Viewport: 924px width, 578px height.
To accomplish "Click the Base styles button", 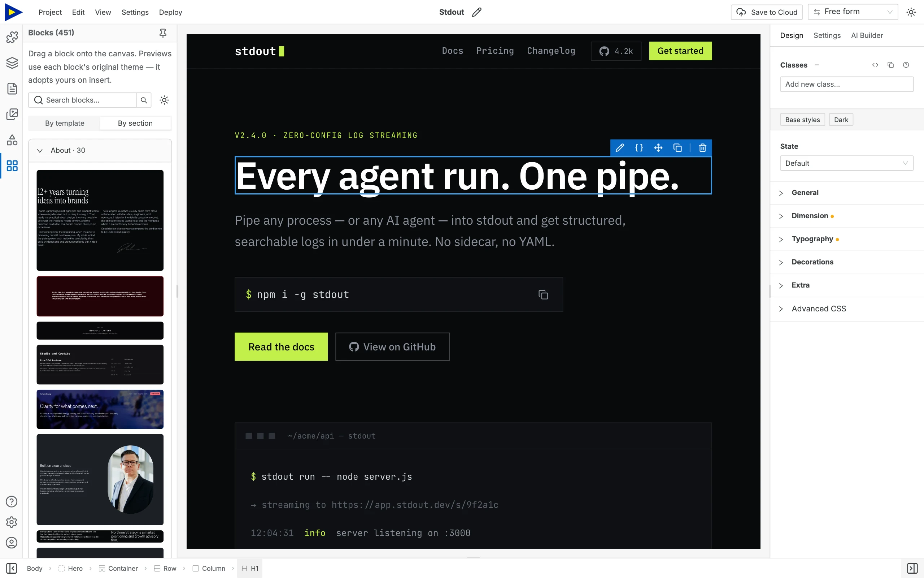I will 803,120.
